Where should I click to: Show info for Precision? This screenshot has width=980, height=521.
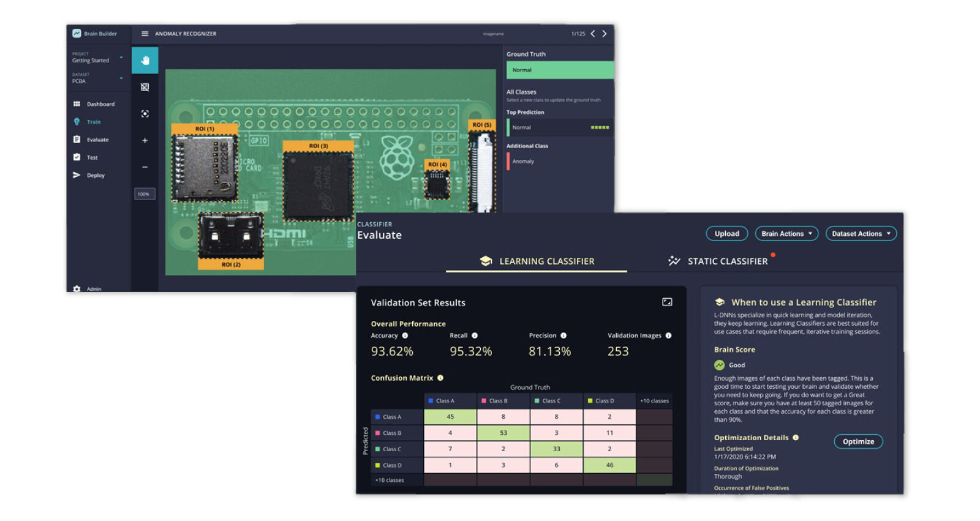563,335
